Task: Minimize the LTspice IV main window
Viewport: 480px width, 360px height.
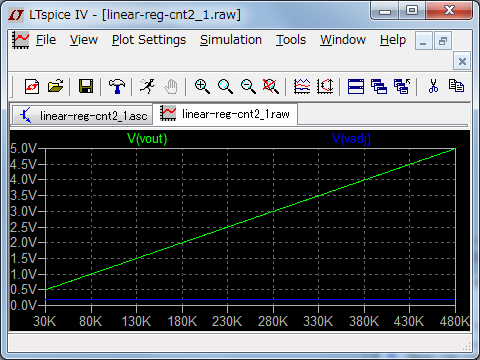Action: (x=385, y=11)
